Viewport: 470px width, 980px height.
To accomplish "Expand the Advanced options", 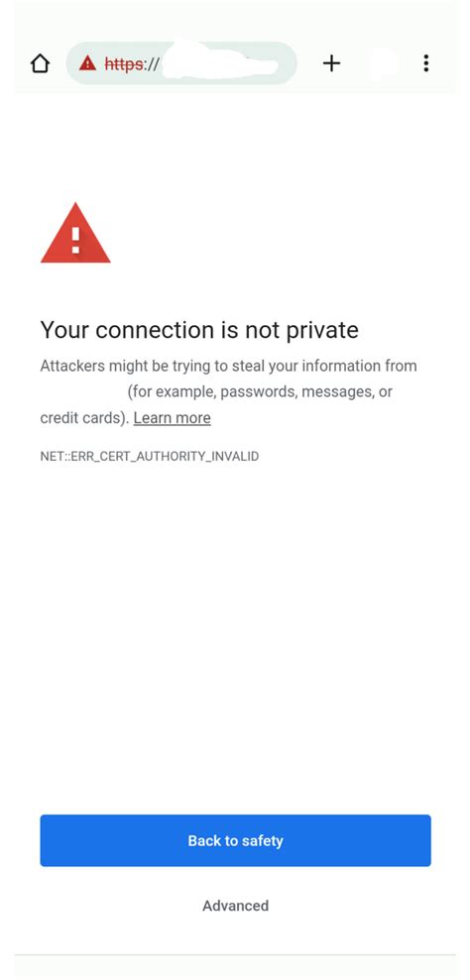I will (235, 906).
